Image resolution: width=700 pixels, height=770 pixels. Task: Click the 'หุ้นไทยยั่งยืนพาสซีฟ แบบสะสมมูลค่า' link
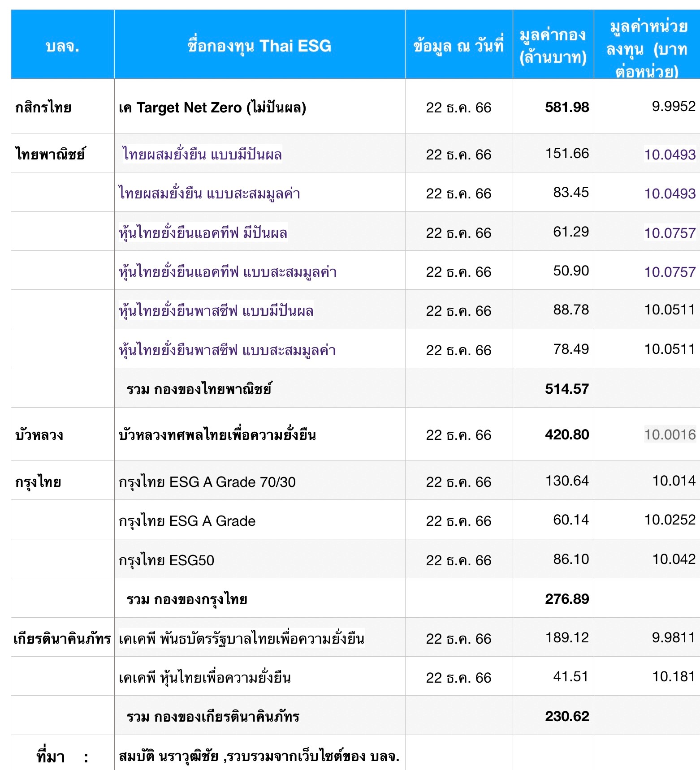point(227,350)
